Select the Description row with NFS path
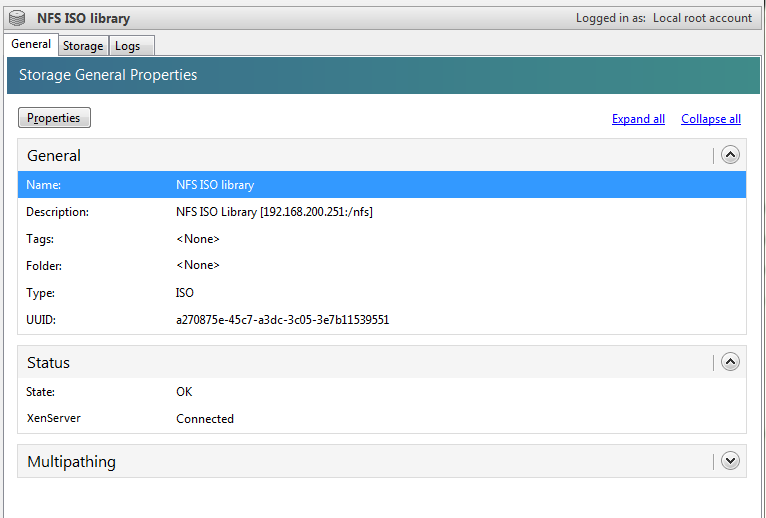Screen dimensions: 766x518 [x=381, y=212]
